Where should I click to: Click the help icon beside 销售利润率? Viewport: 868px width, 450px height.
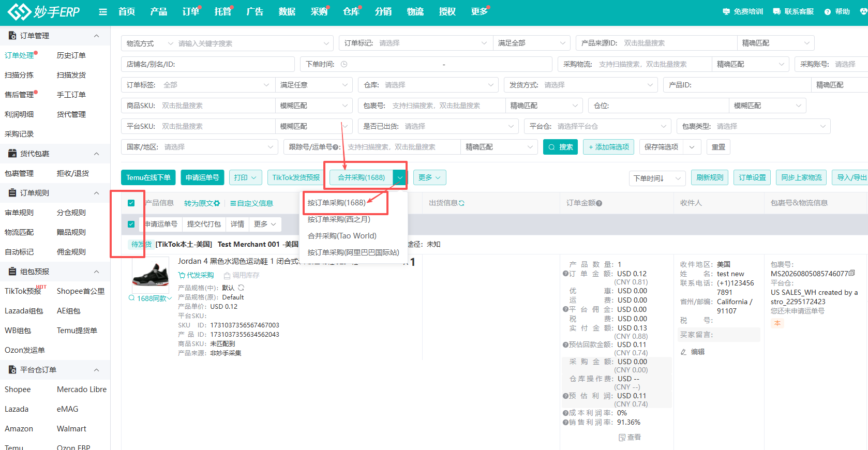[565, 422]
